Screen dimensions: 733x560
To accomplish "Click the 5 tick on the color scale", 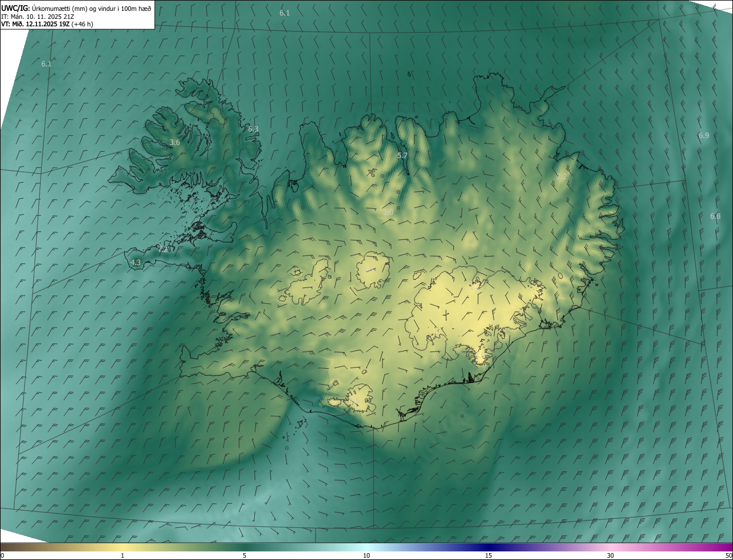I will click(x=245, y=555).
